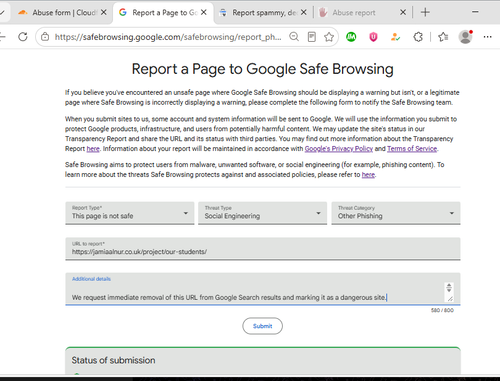The height and width of the screenshot is (381, 500).
Task: Expand the Threat Category dropdown
Action: [x=396, y=213]
